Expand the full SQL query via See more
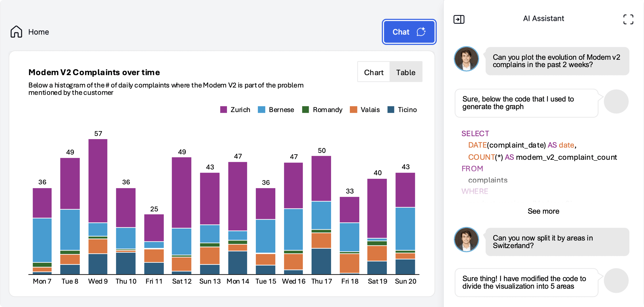 coord(543,211)
